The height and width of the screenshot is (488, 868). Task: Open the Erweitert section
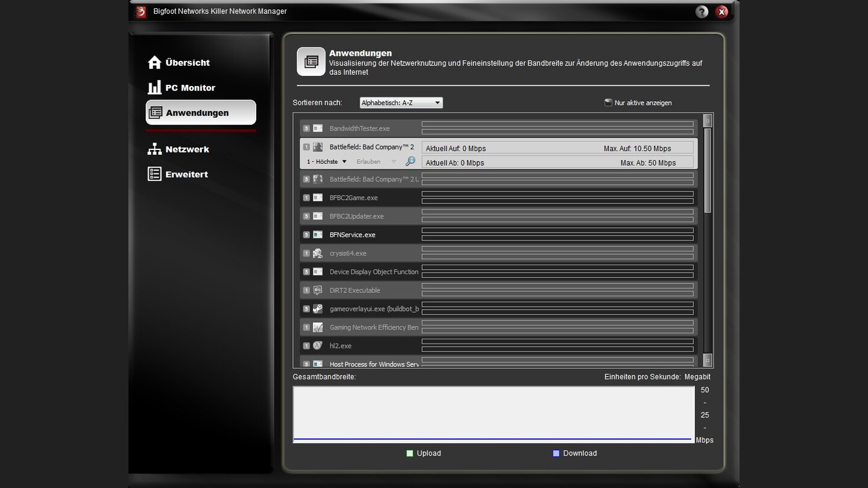[x=178, y=174]
